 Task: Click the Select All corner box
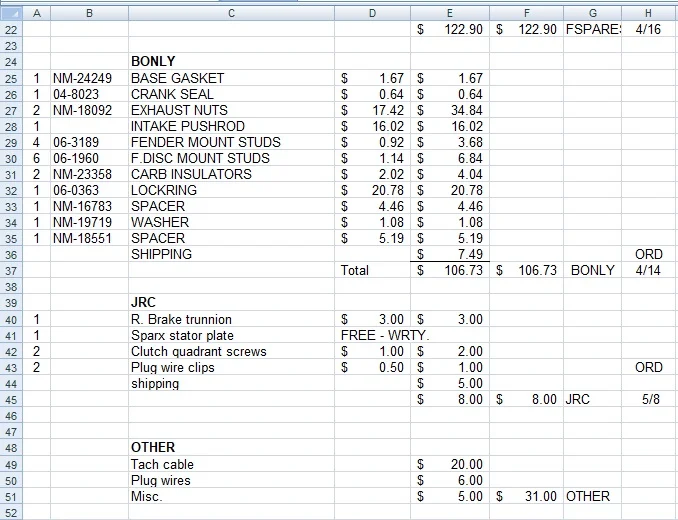(x=12, y=12)
